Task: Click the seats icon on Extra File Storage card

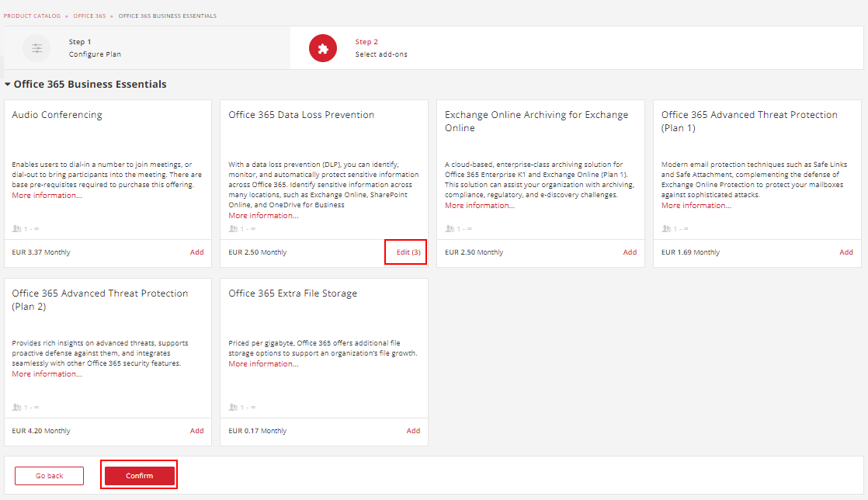Action: coord(232,407)
